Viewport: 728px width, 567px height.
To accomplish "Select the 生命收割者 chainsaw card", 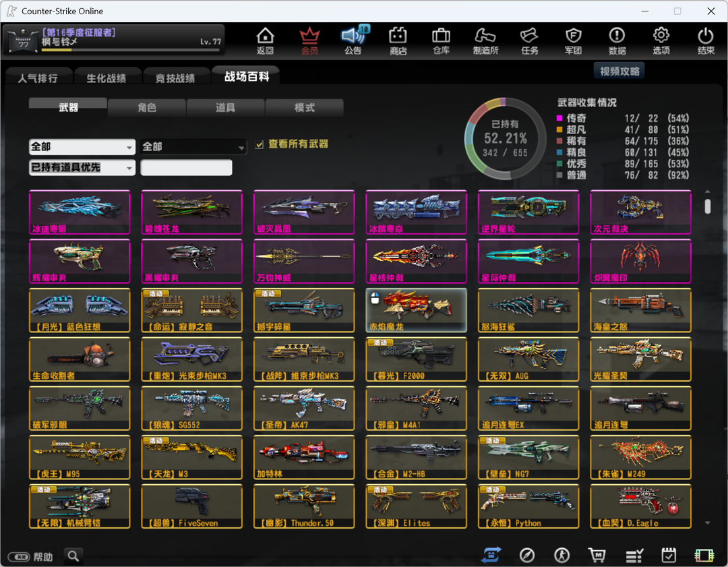I will [80, 359].
